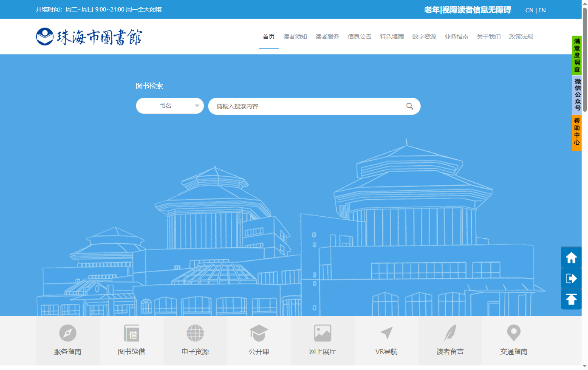The height and width of the screenshot is (370, 588).
Task: Click the 网上展厅 label text
Action: point(323,352)
